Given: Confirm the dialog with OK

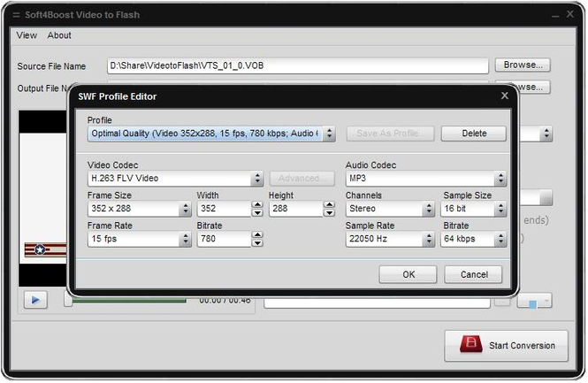Looking at the screenshot, I should coord(408,274).
